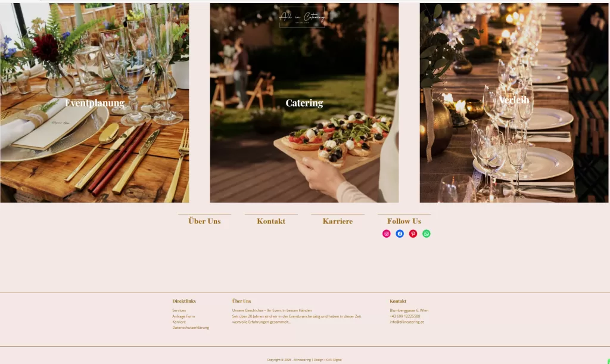Viewport: 610px width, 364px height.
Task: Open the Datenschutzerklärung footer link
Action: point(191,328)
